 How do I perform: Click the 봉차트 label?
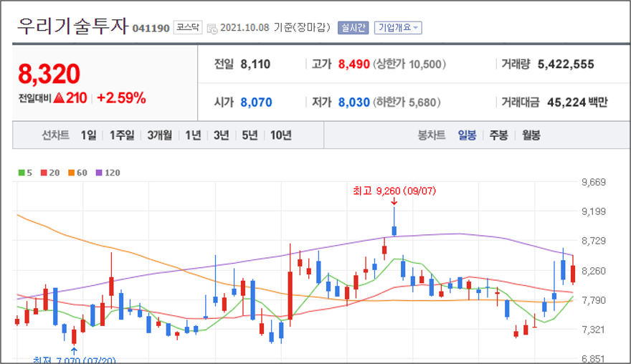point(432,135)
